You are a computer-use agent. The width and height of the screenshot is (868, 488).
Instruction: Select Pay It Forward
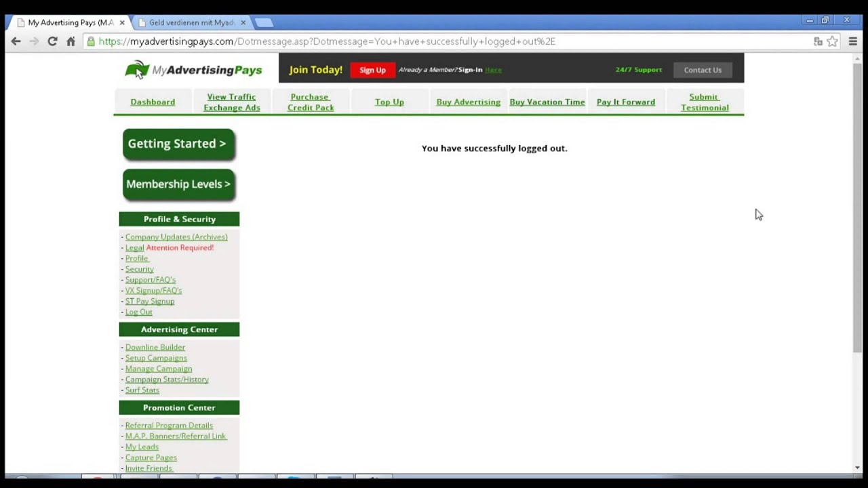(x=626, y=102)
